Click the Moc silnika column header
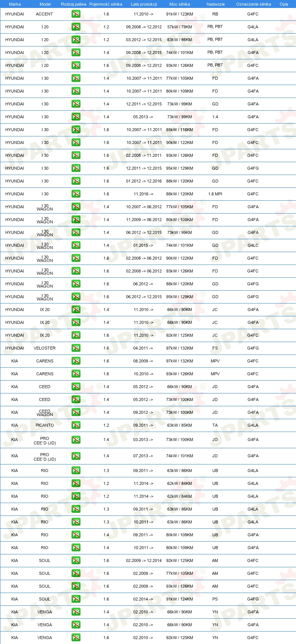 [180, 4]
